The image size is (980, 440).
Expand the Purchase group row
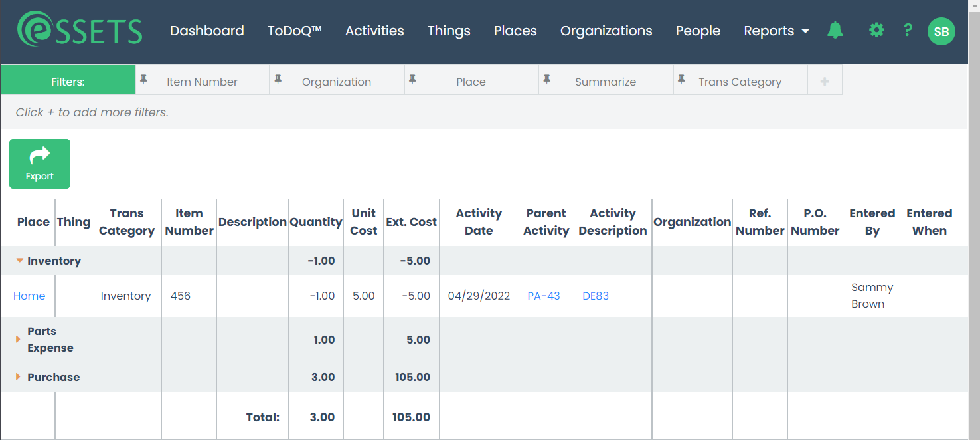pyautogui.click(x=18, y=377)
